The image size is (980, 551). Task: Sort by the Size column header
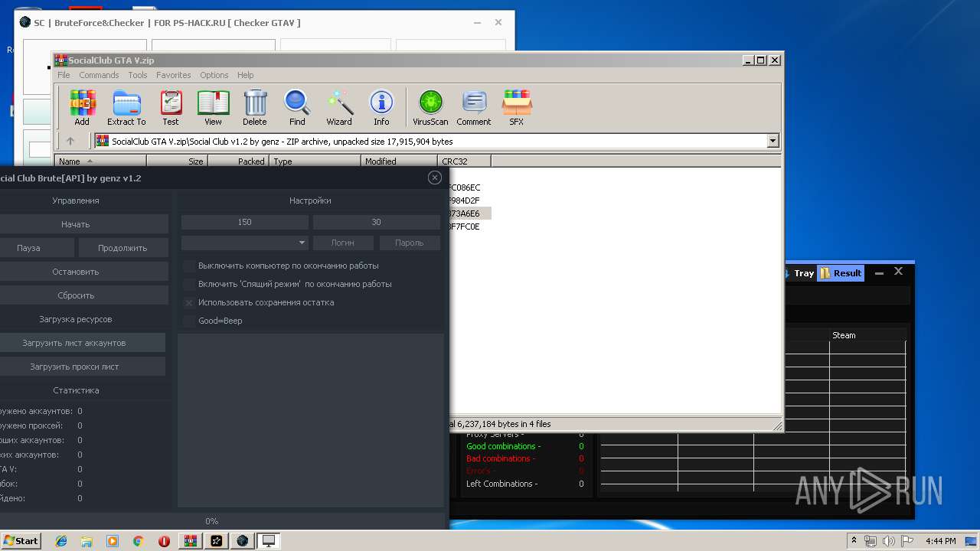click(x=177, y=161)
